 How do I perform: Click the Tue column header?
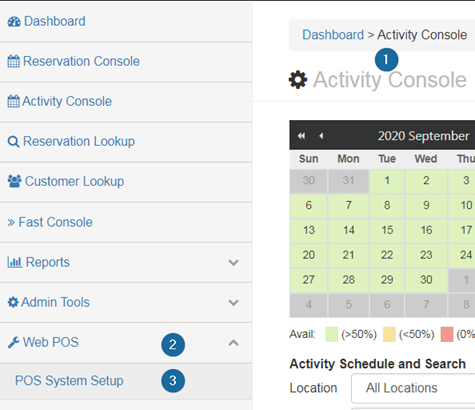(x=387, y=159)
